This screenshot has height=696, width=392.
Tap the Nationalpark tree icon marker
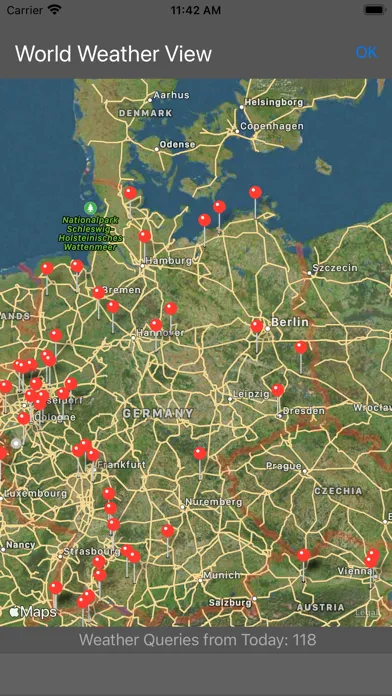[x=91, y=207]
